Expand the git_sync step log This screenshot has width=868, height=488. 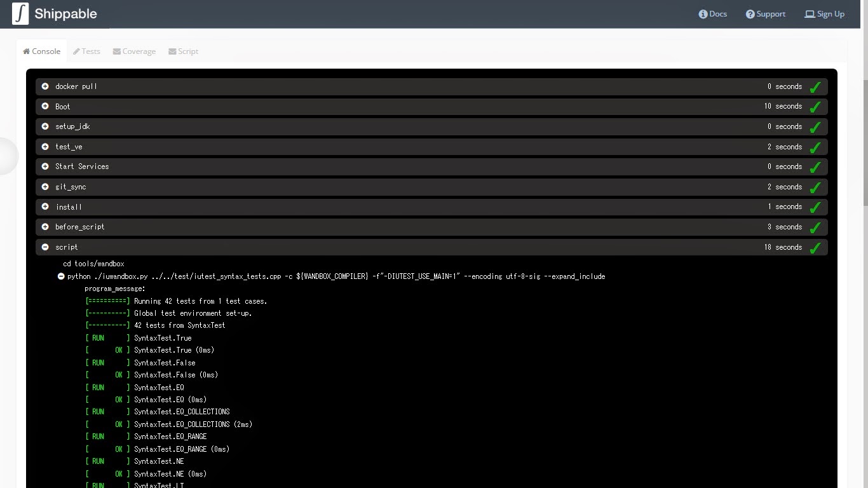pyautogui.click(x=44, y=187)
